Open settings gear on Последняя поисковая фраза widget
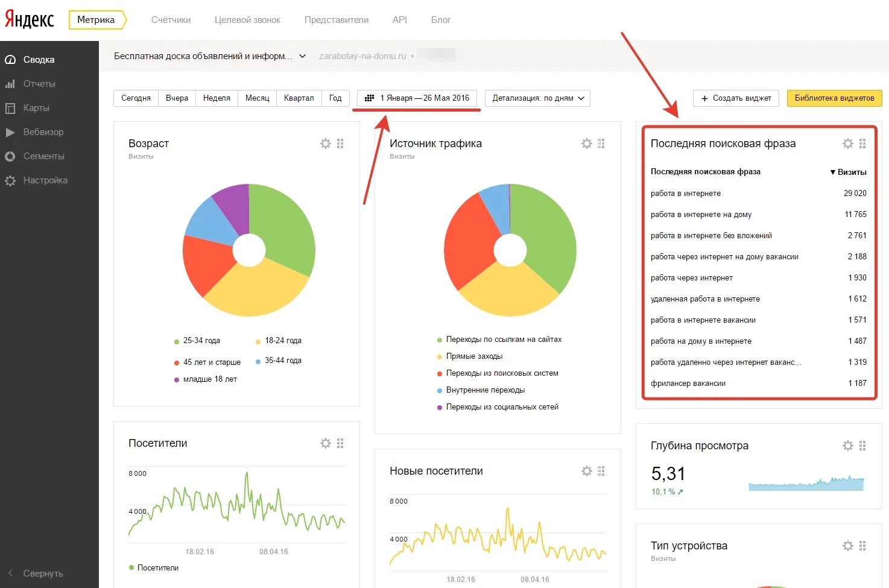Viewport: 889px width, 588px height. [847, 144]
